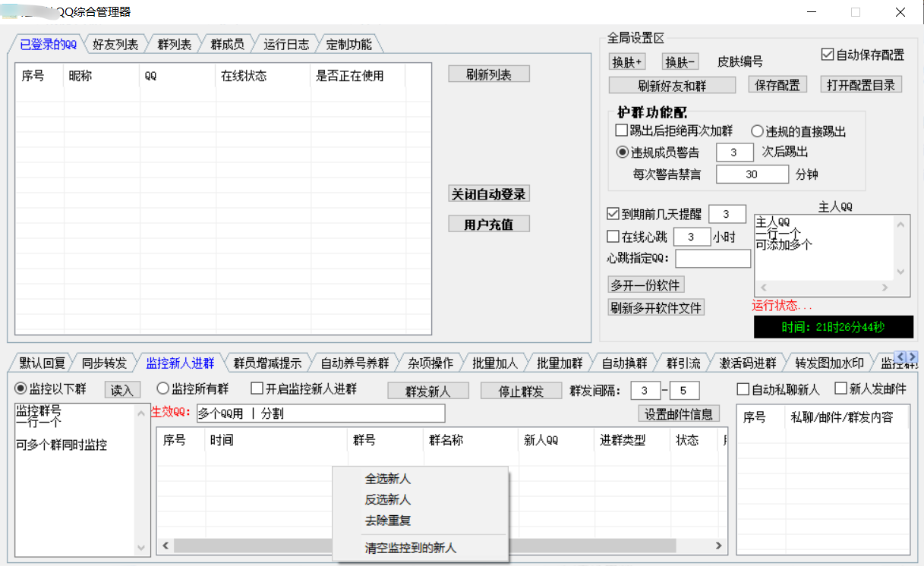
Task: Click right arrow of new member list scrollbar
Action: click(x=719, y=546)
